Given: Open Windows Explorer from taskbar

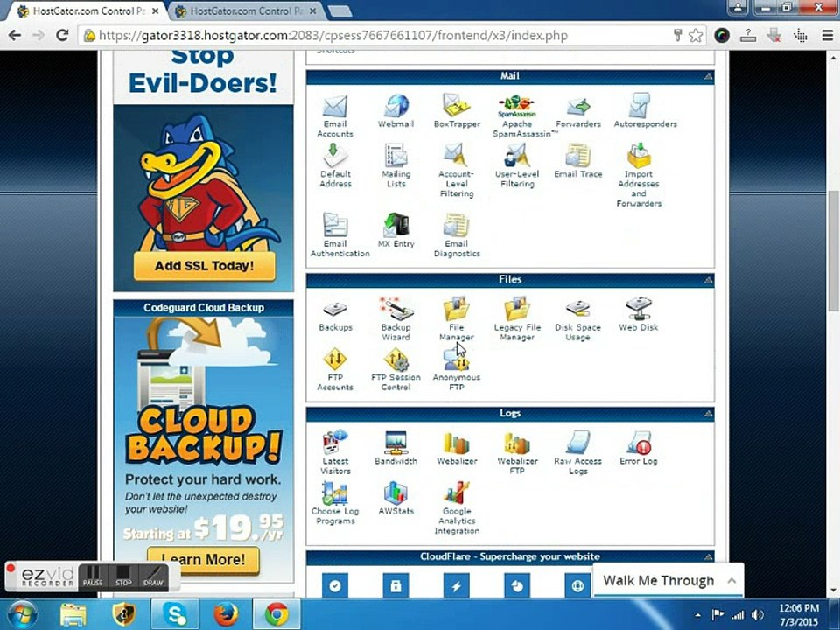Looking at the screenshot, I should (x=73, y=614).
